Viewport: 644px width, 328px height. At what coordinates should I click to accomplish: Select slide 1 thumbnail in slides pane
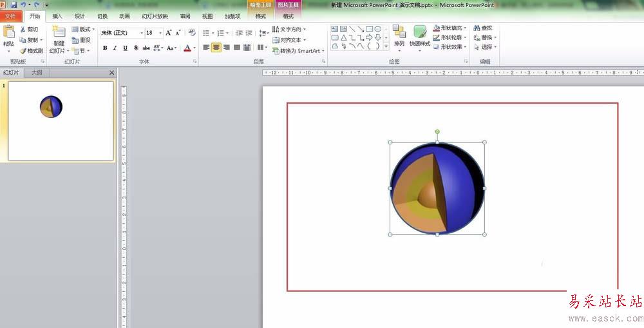pyautogui.click(x=61, y=121)
